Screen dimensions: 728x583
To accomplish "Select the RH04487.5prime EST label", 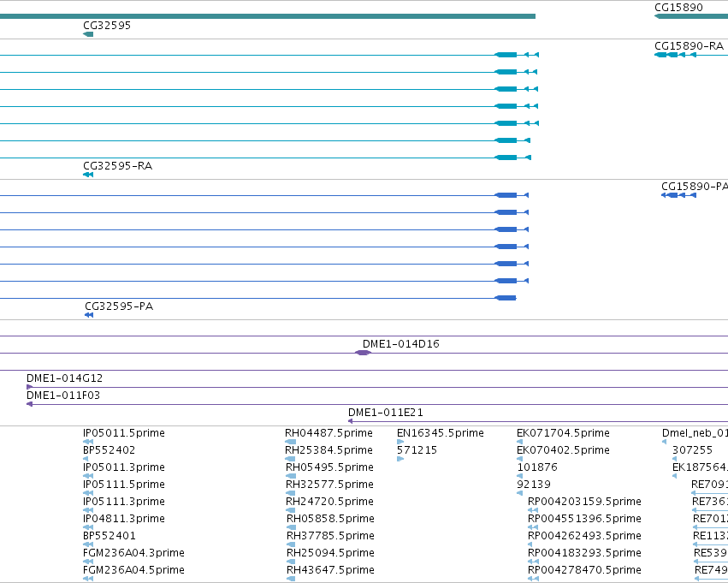I will pyautogui.click(x=328, y=433).
